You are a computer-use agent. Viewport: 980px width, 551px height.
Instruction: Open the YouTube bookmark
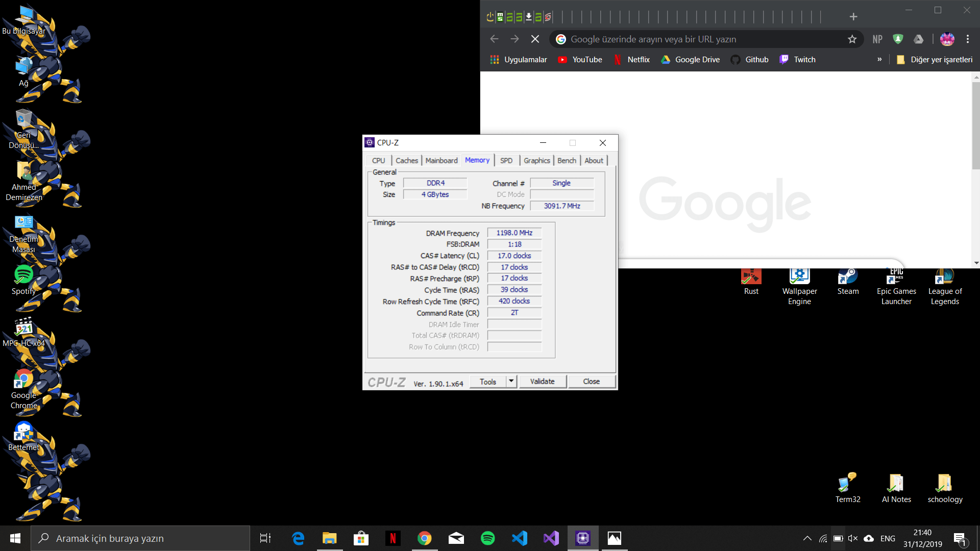(x=580, y=60)
